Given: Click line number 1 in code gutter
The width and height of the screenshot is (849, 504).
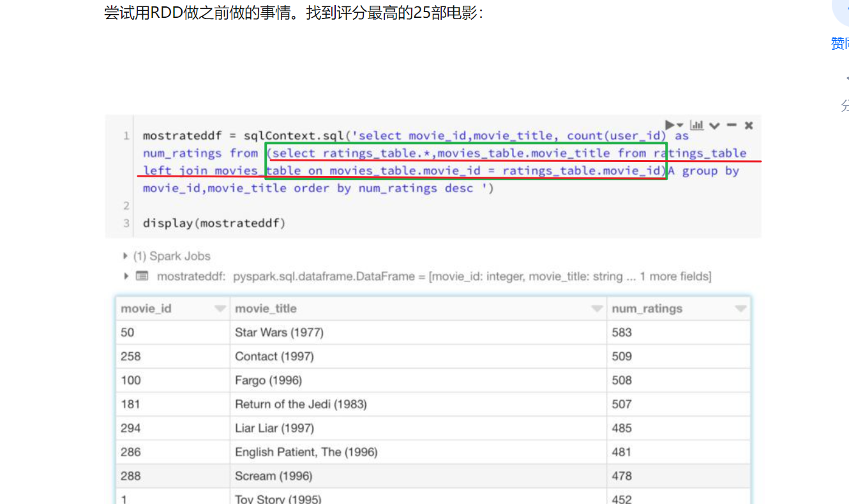Looking at the screenshot, I should click(x=126, y=136).
